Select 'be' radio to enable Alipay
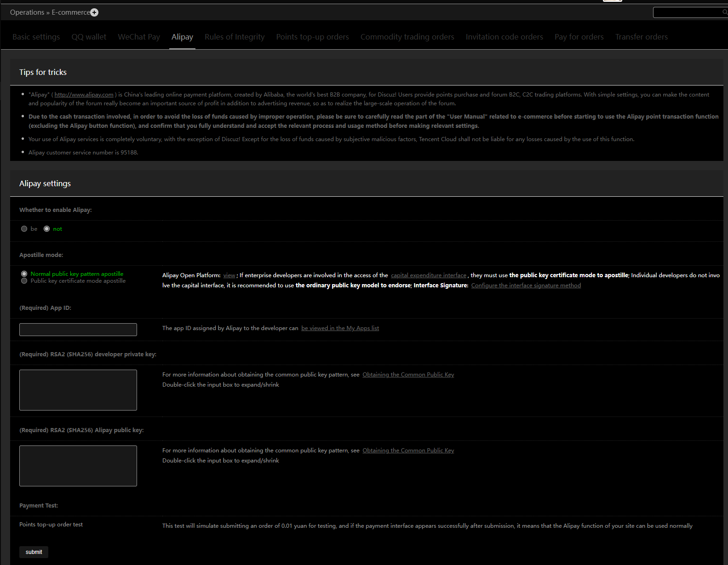728x565 pixels. [24, 229]
